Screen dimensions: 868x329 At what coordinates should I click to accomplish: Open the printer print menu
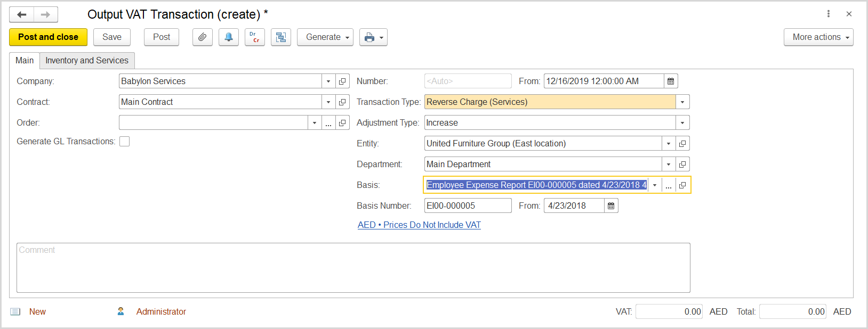click(x=373, y=37)
